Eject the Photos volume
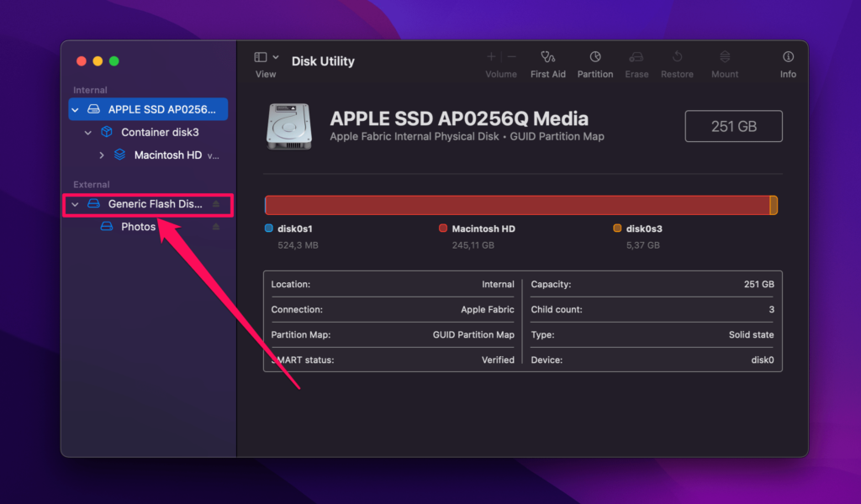Screen dimensions: 861x504 coord(216,227)
